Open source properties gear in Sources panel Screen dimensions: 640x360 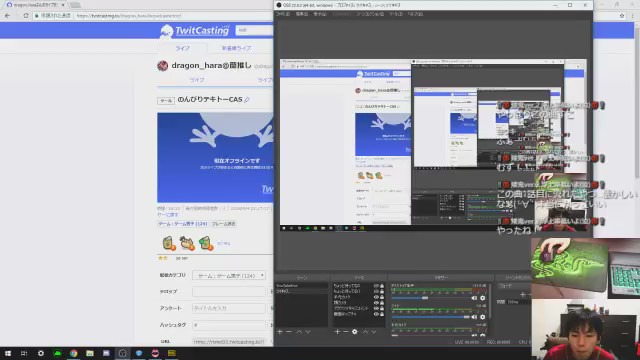[x=354, y=332]
